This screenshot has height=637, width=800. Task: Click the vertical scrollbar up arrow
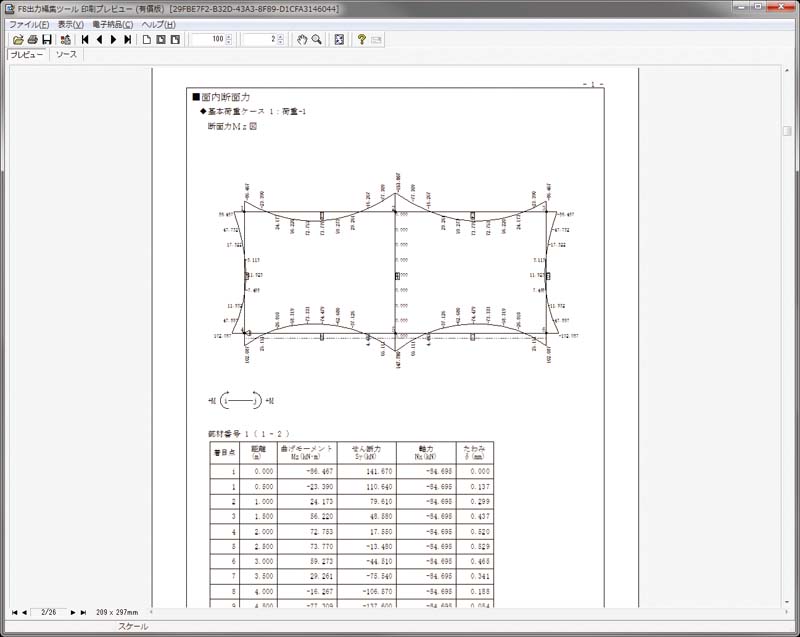(x=787, y=70)
